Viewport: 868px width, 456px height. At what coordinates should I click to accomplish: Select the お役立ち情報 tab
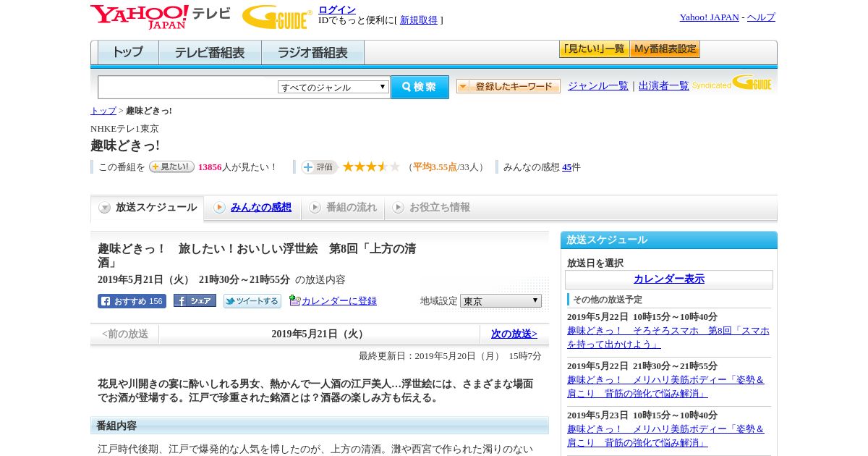431,208
